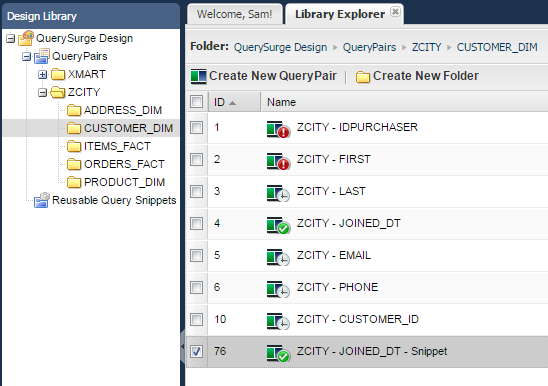This screenshot has height=386, width=548.
Task: Open QueryPairs breadcrumb link
Action: click(x=369, y=47)
